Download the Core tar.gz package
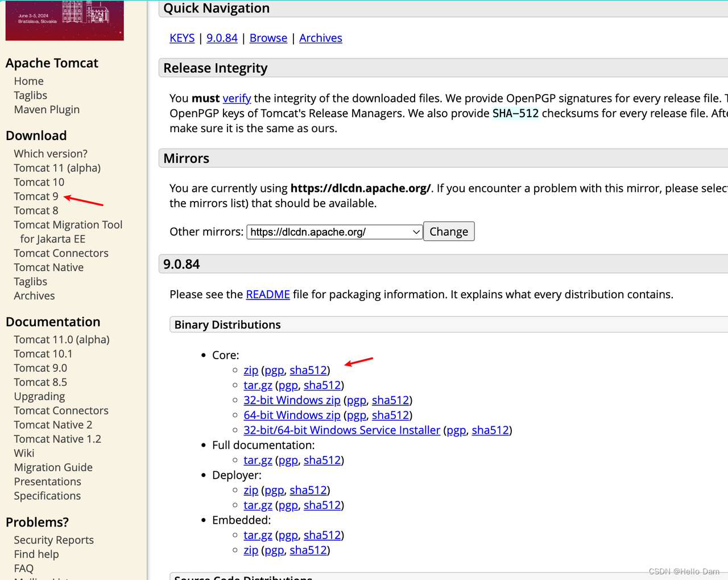 258,385
